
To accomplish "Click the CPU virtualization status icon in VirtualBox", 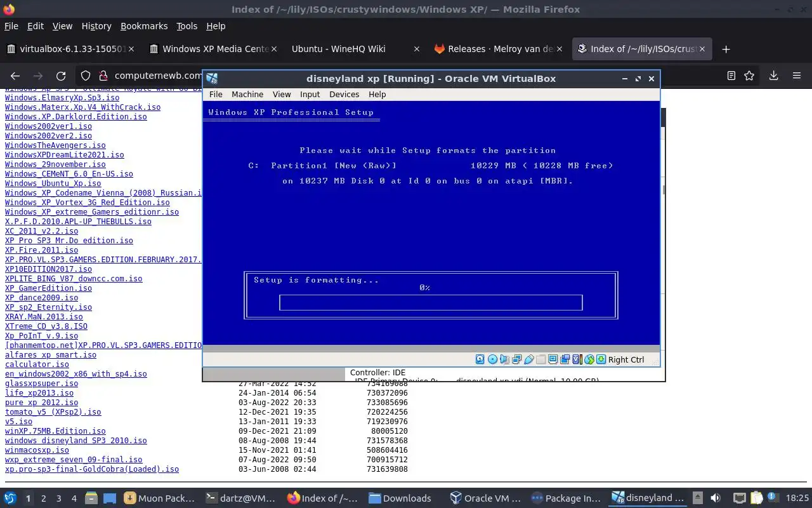I will point(577,359).
